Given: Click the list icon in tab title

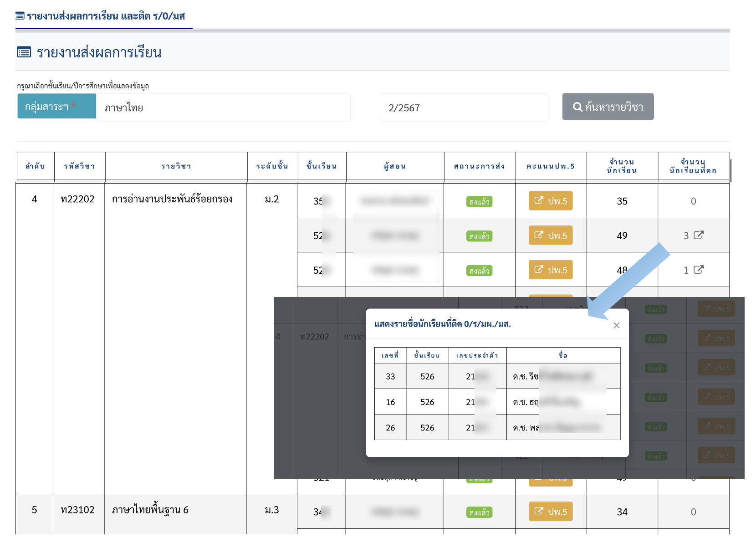Looking at the screenshot, I should (20, 16).
